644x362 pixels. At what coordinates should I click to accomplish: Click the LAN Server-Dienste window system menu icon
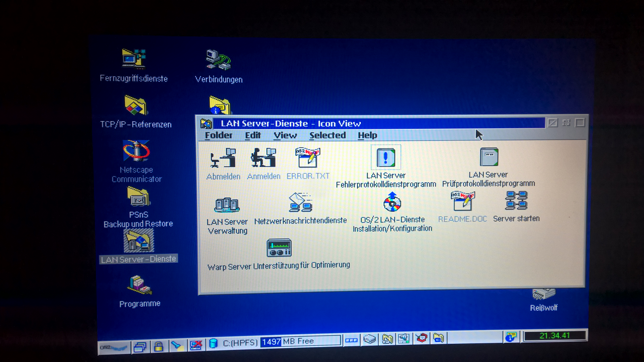pos(207,124)
